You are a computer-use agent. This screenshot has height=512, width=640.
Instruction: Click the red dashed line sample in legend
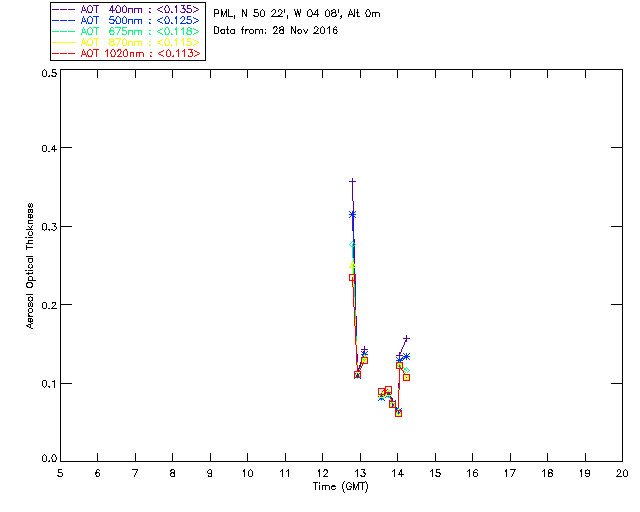coord(64,53)
